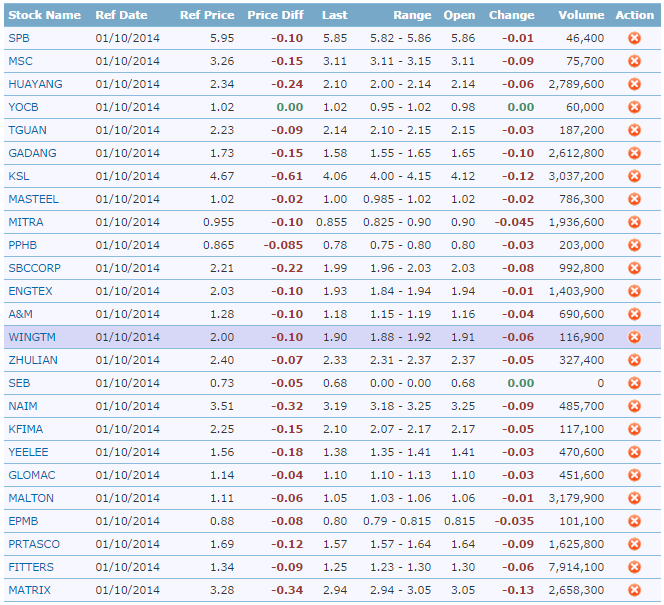Click the Last column header
Image resolution: width=664 pixels, height=605 pixels.
pos(335,15)
